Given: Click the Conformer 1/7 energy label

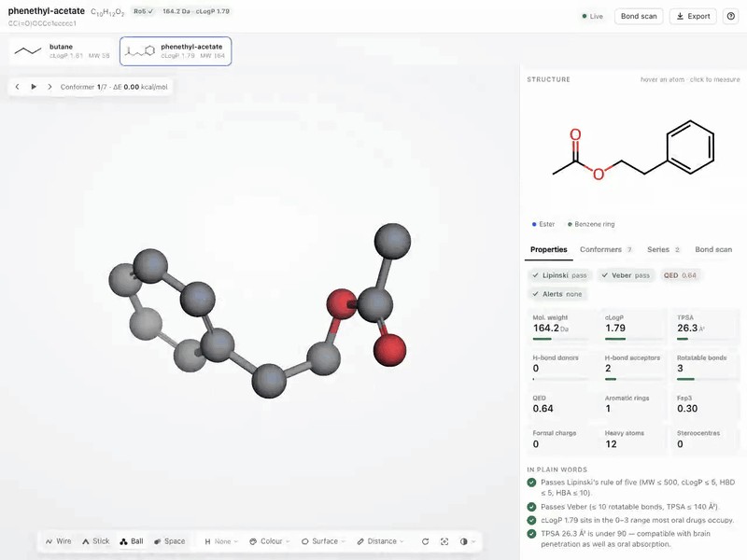Looking at the screenshot, I should 114,87.
